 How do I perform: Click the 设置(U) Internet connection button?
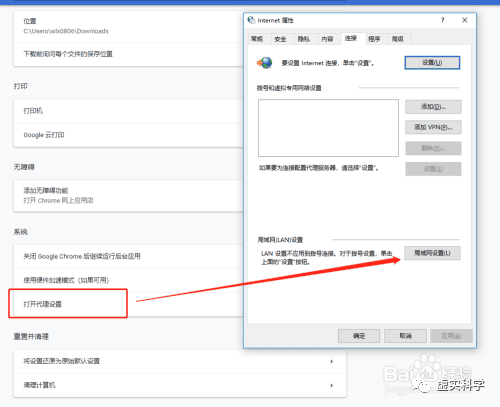point(432,63)
